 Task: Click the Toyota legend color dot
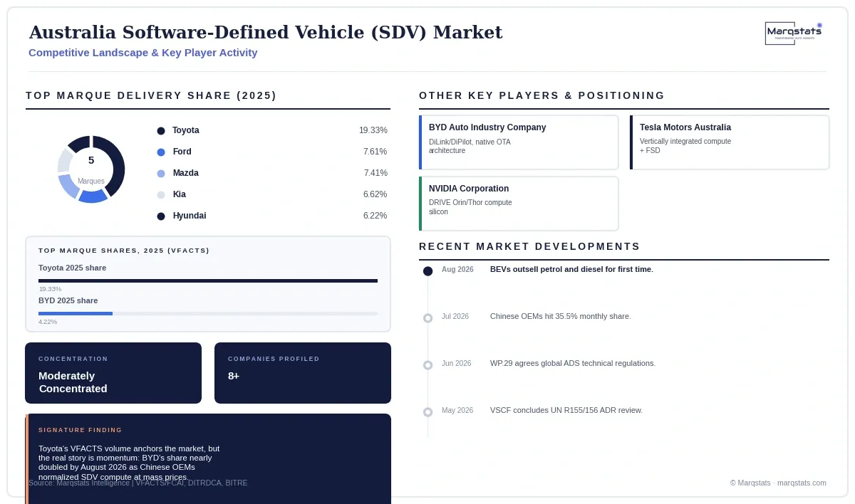pos(161,131)
